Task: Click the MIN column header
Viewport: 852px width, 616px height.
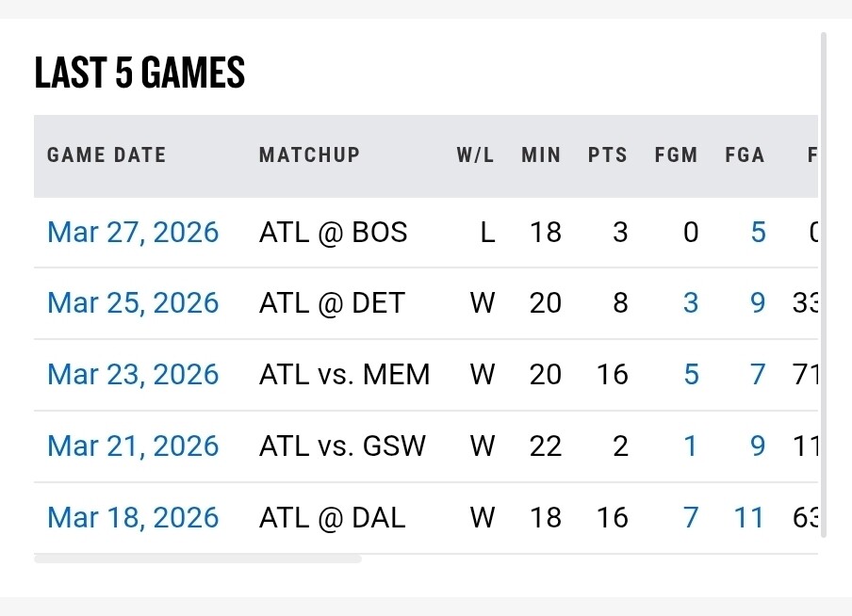Action: point(541,155)
